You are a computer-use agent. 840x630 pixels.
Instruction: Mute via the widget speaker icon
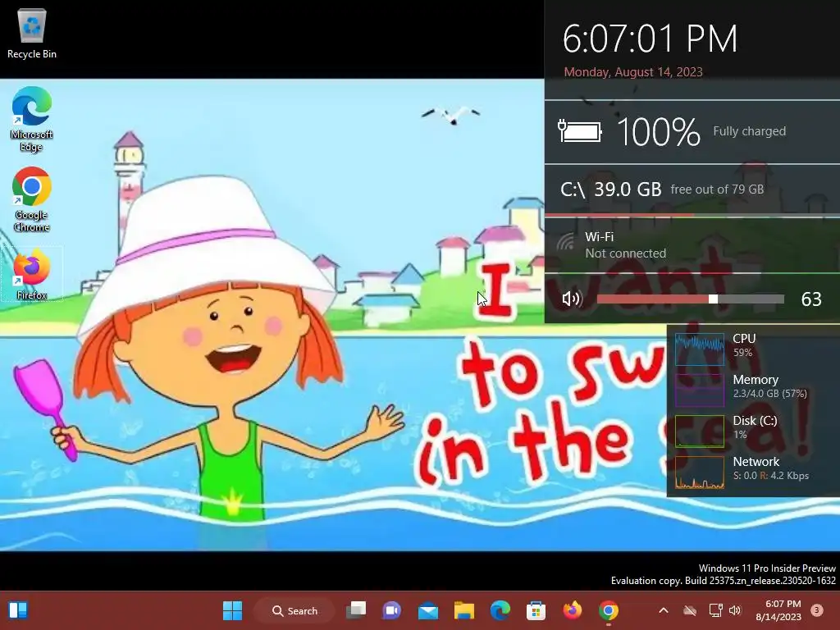click(x=572, y=299)
